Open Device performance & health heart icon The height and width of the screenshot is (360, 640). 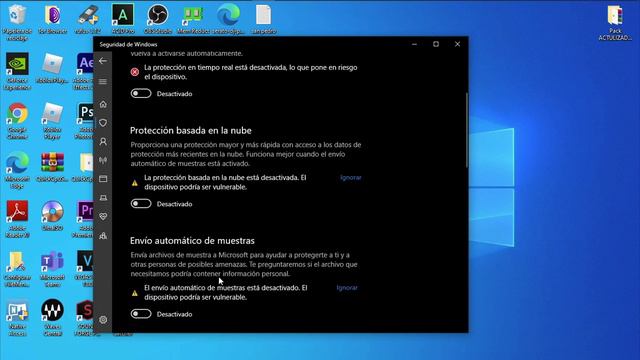click(103, 217)
